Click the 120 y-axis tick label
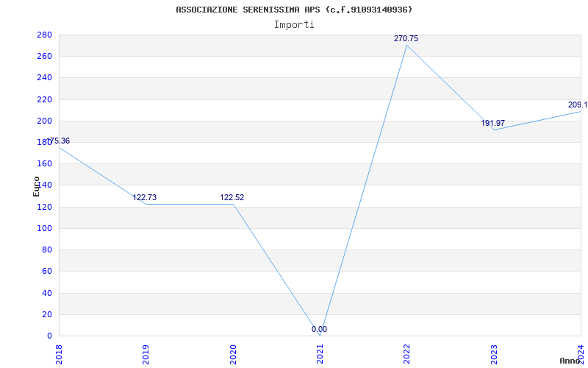 (x=44, y=208)
